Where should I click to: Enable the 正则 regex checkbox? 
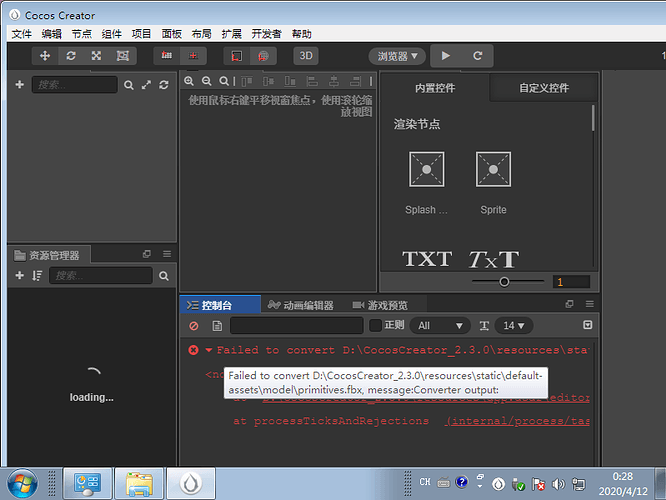(x=375, y=325)
